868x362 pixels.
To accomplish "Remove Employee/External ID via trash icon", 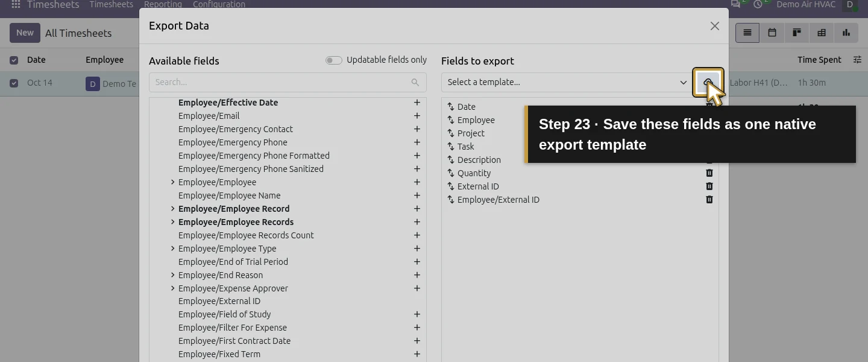I will pyautogui.click(x=709, y=200).
